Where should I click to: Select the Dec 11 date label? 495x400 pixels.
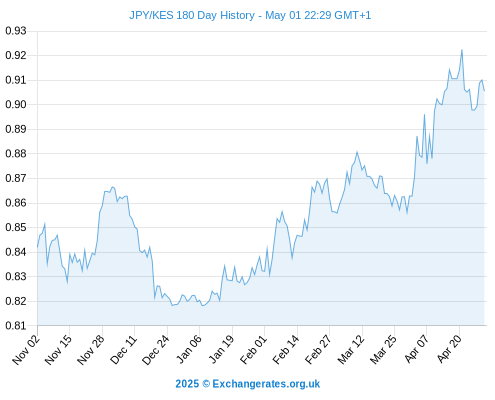123,350
